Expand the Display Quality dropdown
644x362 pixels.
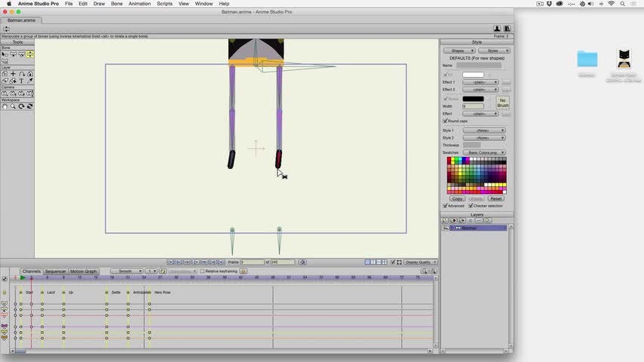[x=420, y=262]
